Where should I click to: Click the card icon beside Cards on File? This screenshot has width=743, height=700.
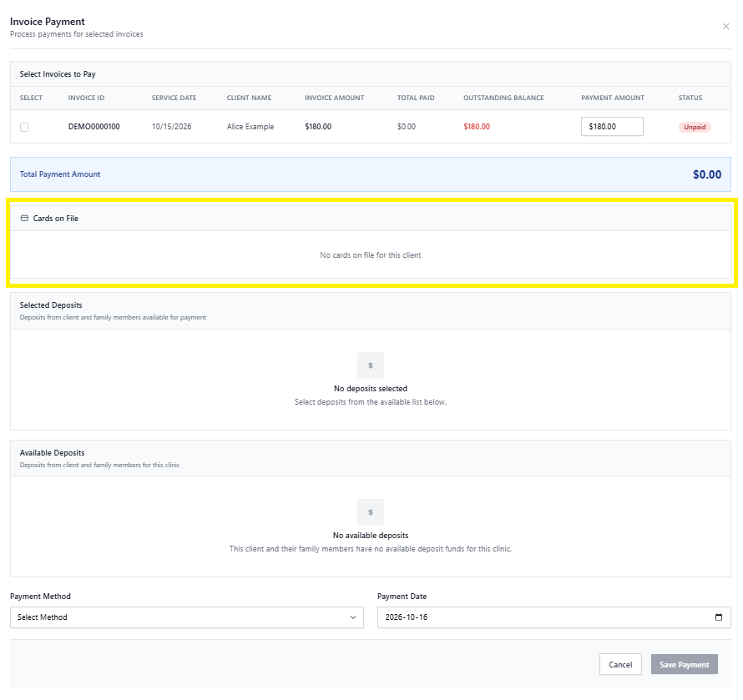[25, 219]
